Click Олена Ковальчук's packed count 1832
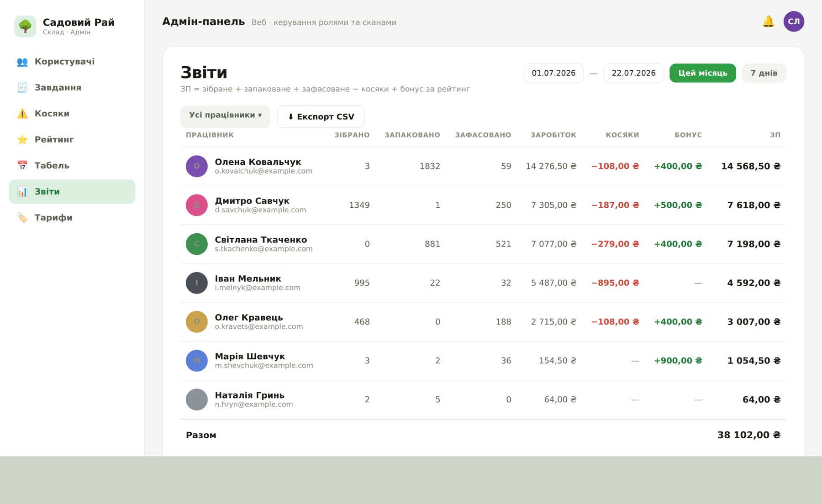This screenshot has height=504, width=822. coord(430,166)
